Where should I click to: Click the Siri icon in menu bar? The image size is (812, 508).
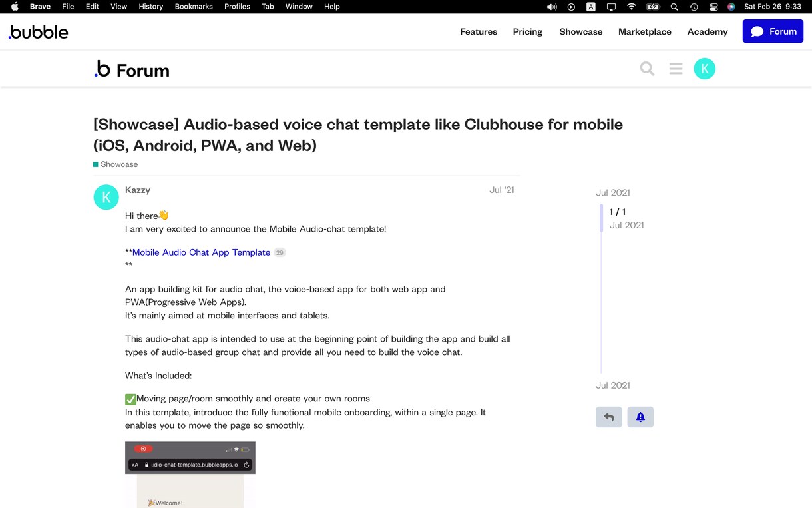731,7
